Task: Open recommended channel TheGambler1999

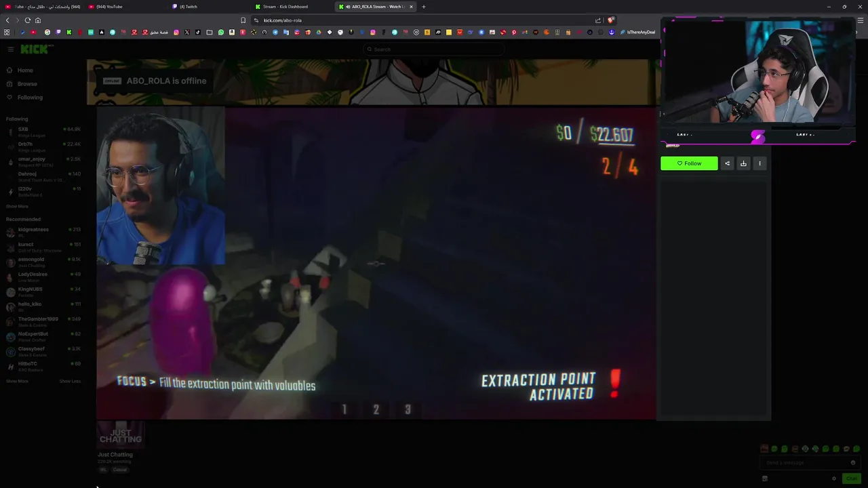Action: [x=43, y=321]
